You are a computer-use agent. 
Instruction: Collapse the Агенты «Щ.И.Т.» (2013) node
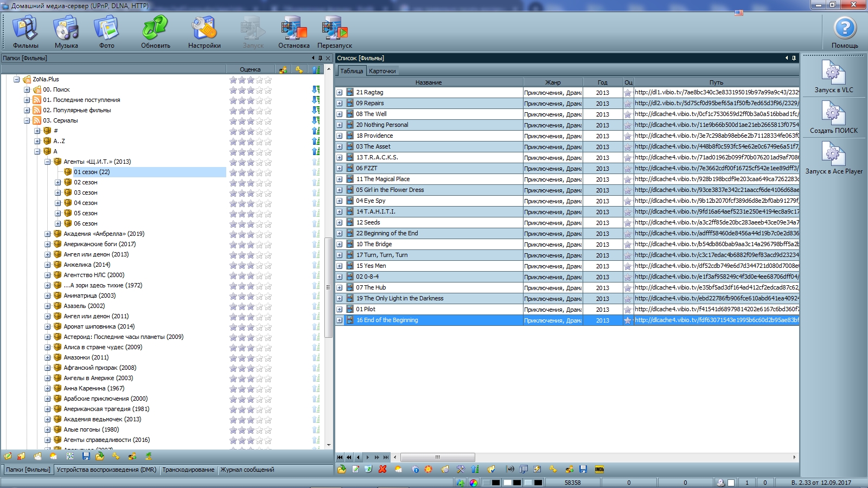tap(47, 162)
